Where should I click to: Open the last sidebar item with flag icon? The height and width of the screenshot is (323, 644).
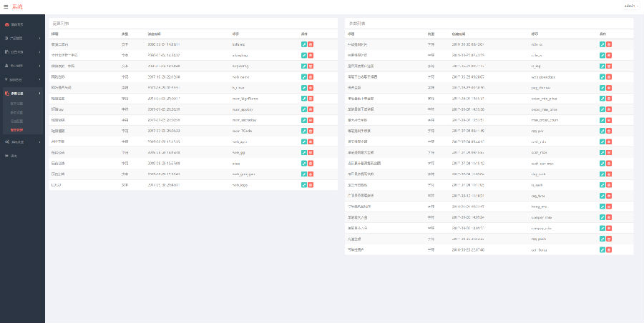[x=22, y=156]
